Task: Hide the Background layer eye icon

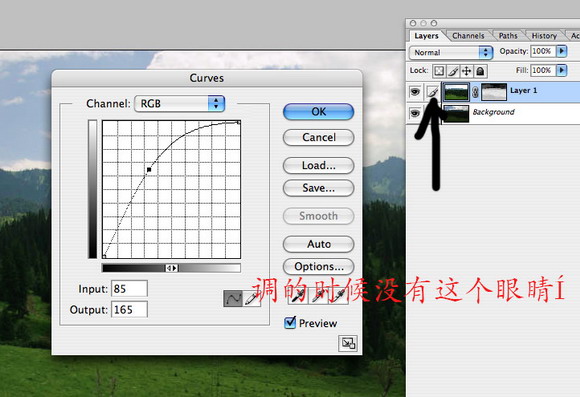Action: 415,113
